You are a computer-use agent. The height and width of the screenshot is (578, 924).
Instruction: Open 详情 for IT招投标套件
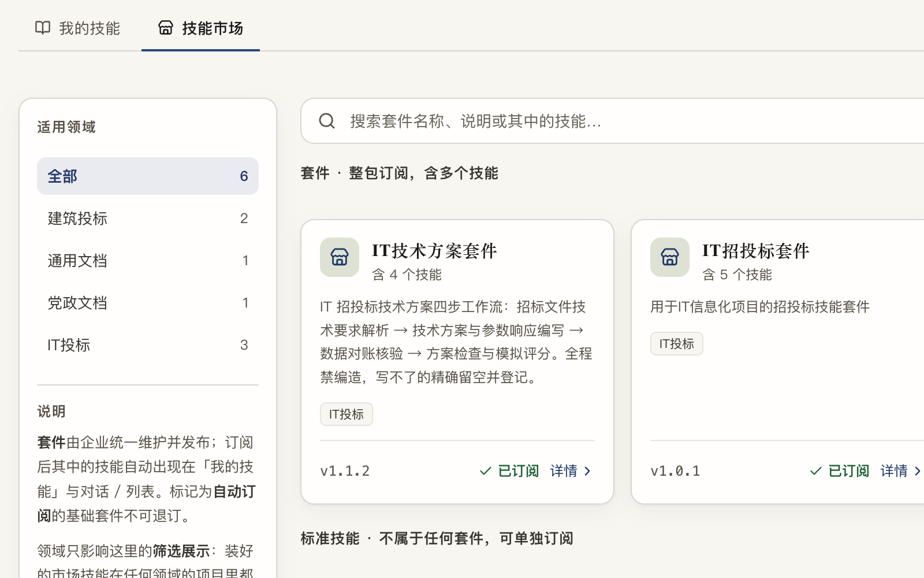point(901,471)
